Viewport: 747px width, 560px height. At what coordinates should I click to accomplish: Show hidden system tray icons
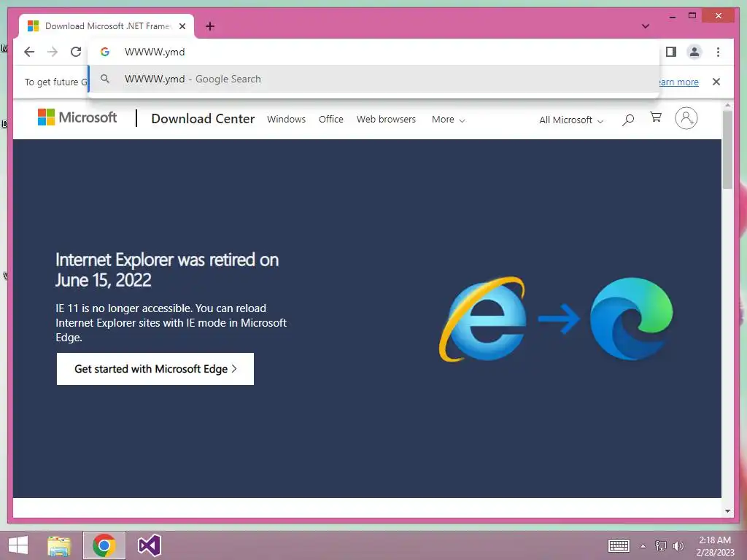click(x=643, y=546)
